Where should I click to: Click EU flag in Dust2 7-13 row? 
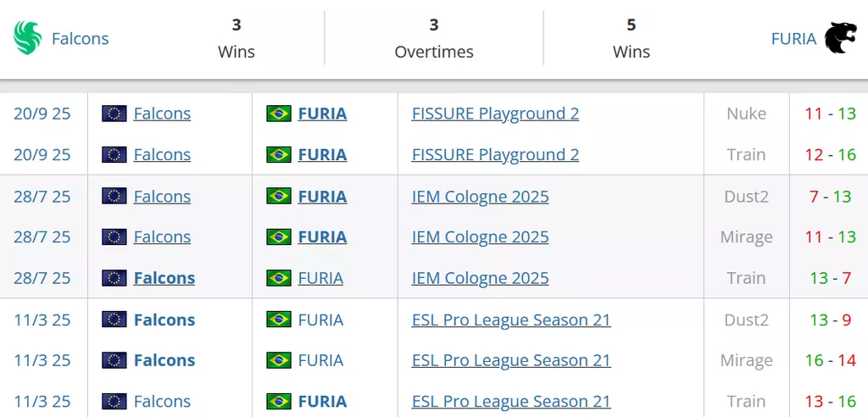[x=114, y=197]
